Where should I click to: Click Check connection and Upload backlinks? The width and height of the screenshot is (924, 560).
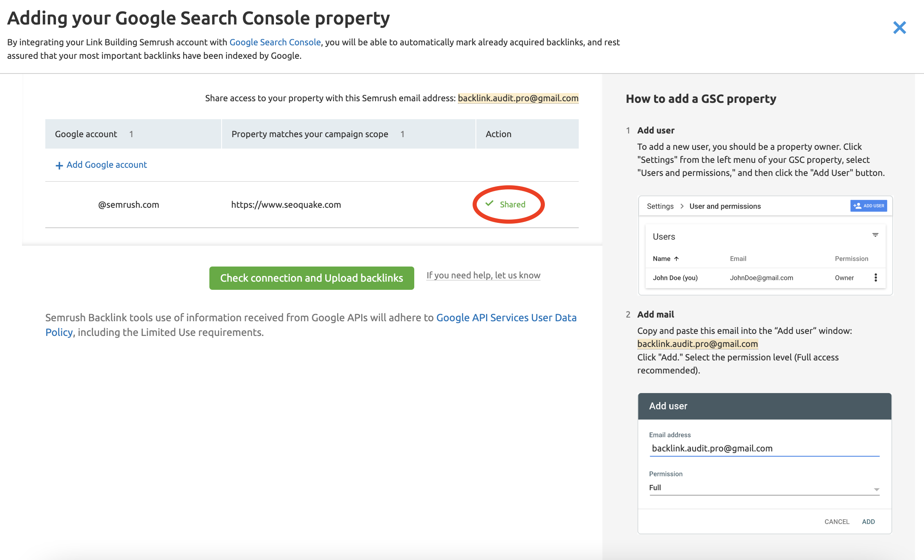(311, 278)
